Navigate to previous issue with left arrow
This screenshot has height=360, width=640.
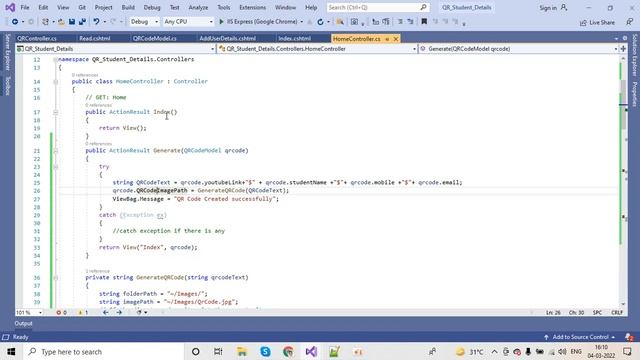[106, 312]
